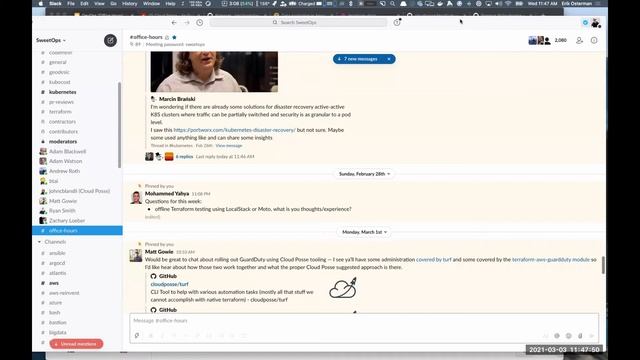This screenshot has width=640, height=360.
Task: Open Zachary Loeber direct message
Action: 67,220
